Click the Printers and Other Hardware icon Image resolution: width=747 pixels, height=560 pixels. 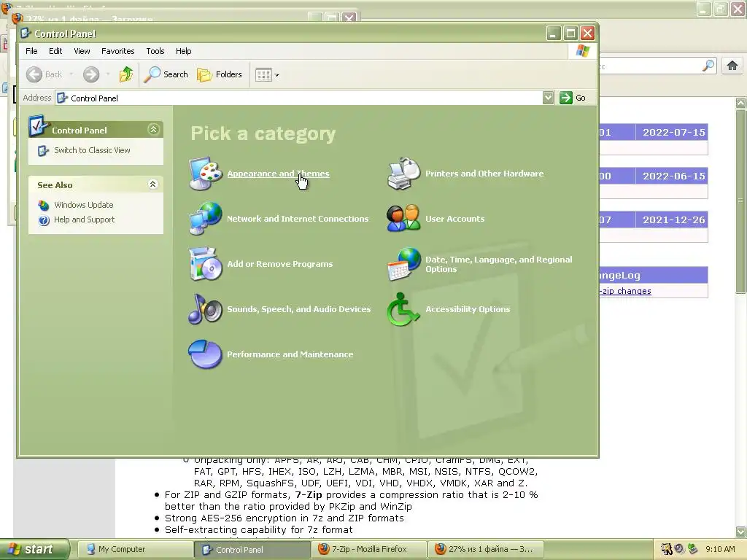tap(403, 174)
